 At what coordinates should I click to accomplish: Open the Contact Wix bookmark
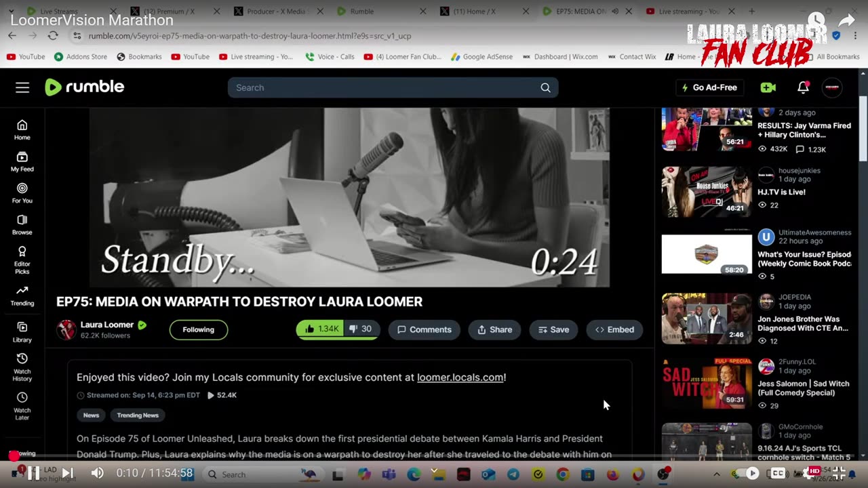click(631, 57)
